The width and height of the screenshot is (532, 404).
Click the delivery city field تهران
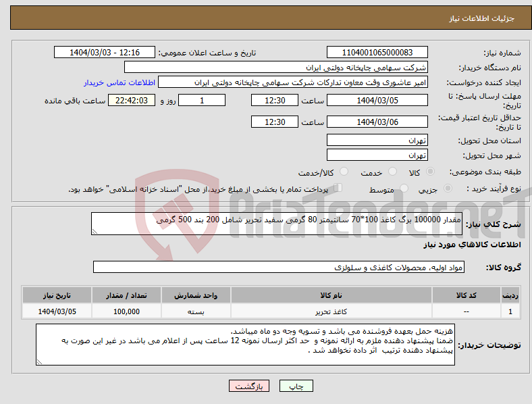click(377, 155)
